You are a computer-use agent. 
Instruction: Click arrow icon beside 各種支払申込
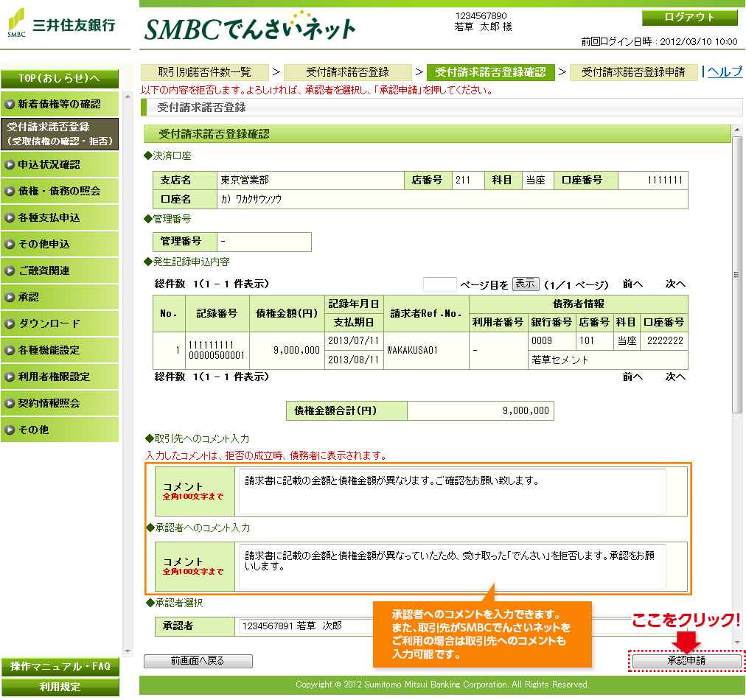(10, 218)
